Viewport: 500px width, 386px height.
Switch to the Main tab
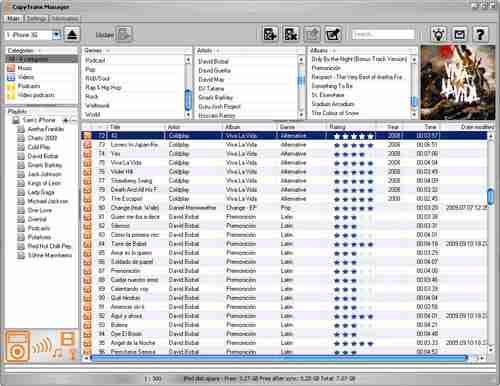[13, 19]
